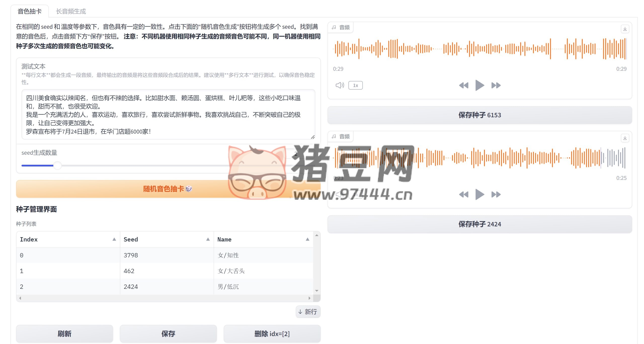This screenshot has height=344, width=644.
Task: Click table horizontal scrollbar left arrow
Action: tap(20, 298)
